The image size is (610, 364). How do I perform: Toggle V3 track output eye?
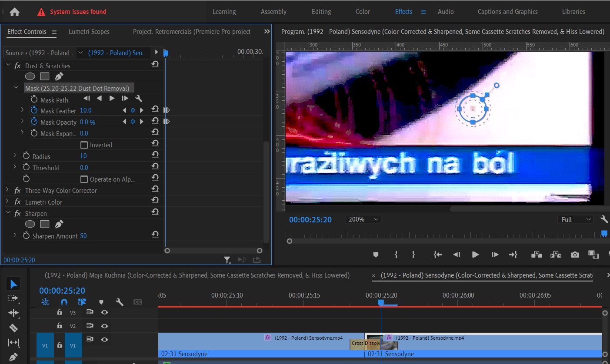click(x=104, y=312)
